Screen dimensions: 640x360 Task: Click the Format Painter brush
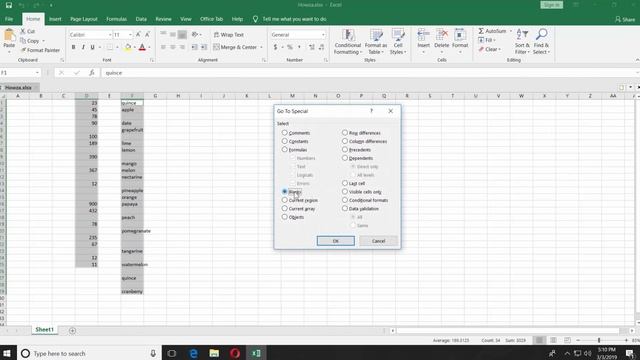(23, 50)
